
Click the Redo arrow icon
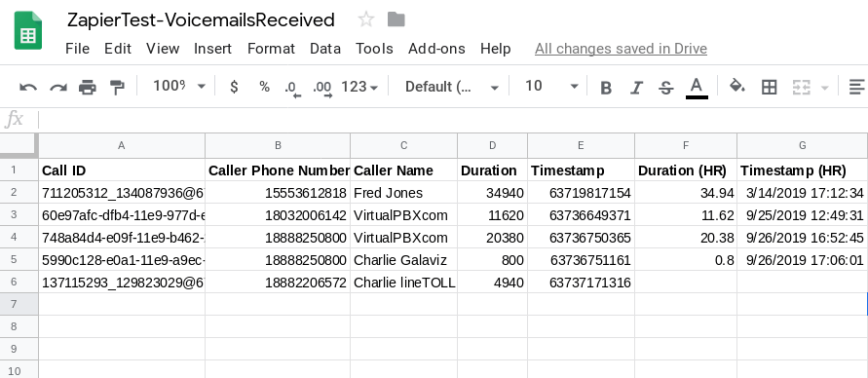click(58, 87)
